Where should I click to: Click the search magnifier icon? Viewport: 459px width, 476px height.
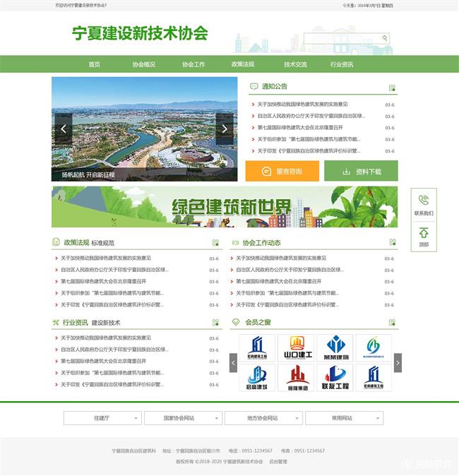point(384,38)
